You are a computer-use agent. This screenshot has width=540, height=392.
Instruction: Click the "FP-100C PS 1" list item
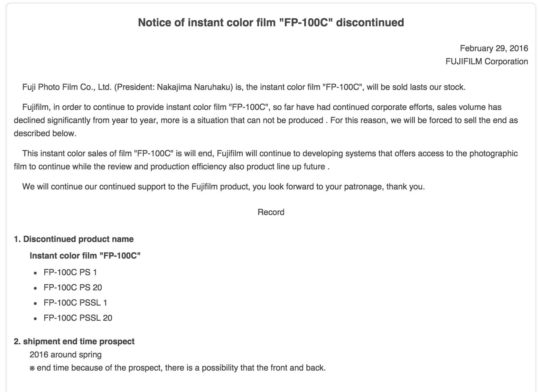coord(70,272)
